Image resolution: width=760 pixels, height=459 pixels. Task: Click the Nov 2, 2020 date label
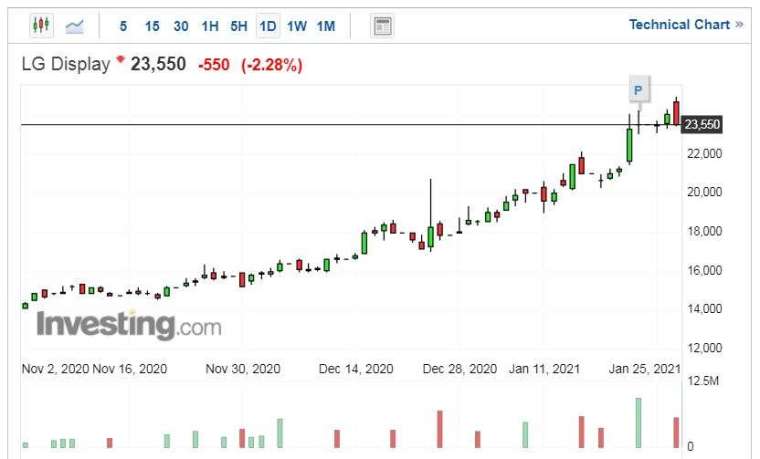click(x=55, y=369)
